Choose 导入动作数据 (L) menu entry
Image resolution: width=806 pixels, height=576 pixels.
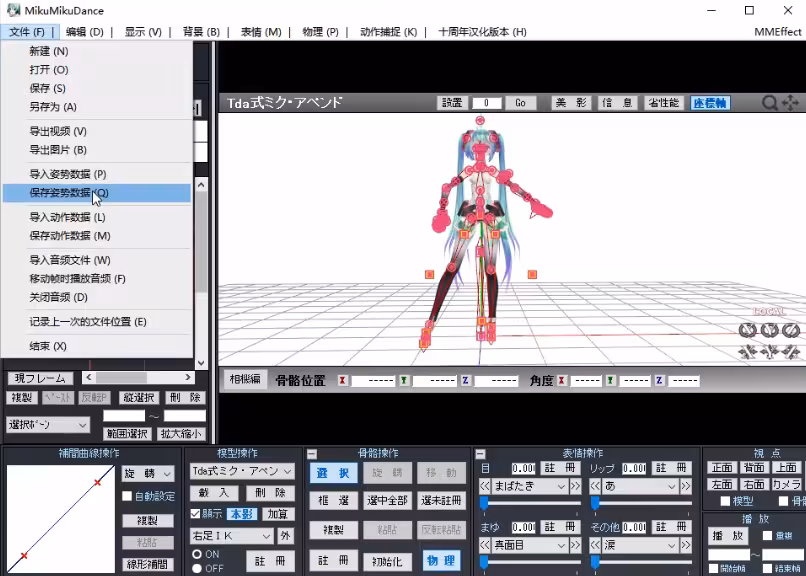97,217
